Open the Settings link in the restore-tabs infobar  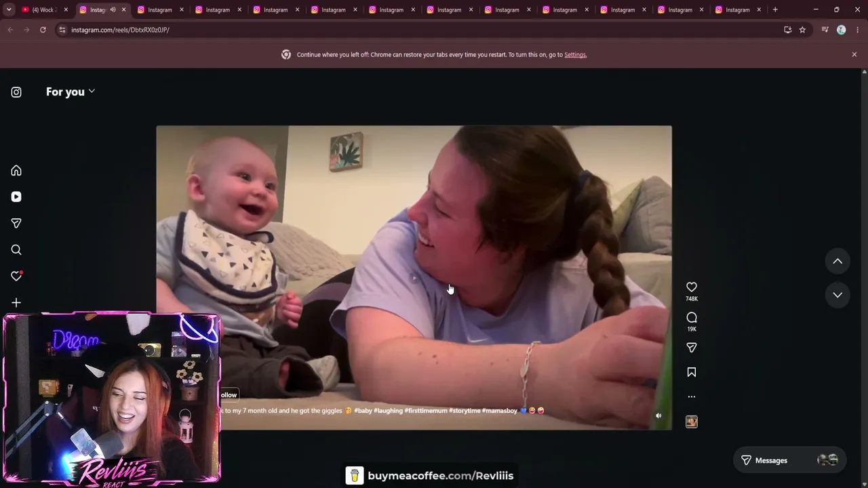pyautogui.click(x=575, y=55)
